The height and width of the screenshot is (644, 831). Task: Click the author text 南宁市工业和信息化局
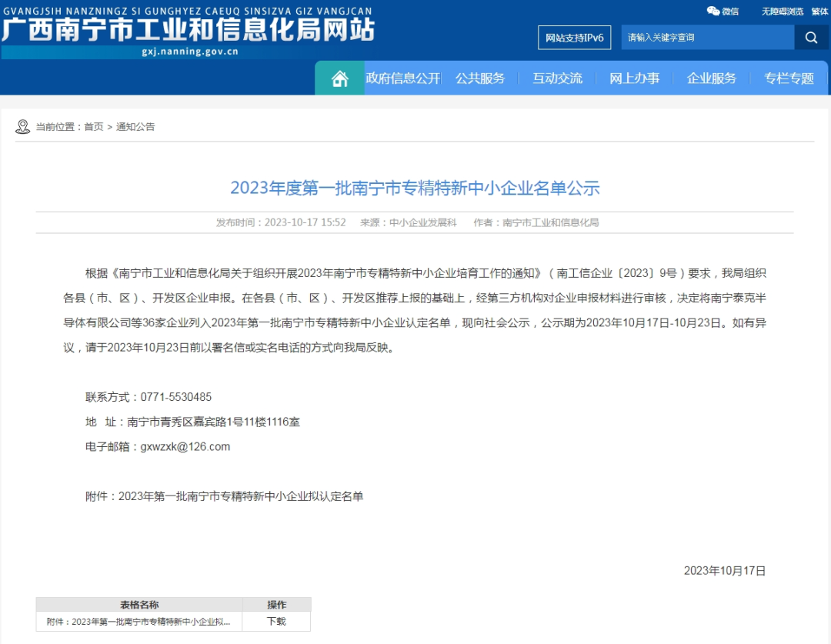click(x=551, y=222)
